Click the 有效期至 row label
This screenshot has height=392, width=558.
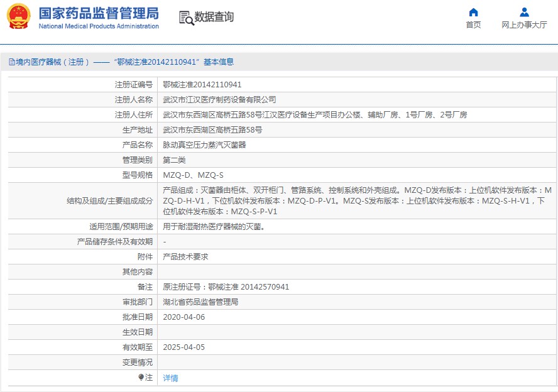(x=138, y=347)
